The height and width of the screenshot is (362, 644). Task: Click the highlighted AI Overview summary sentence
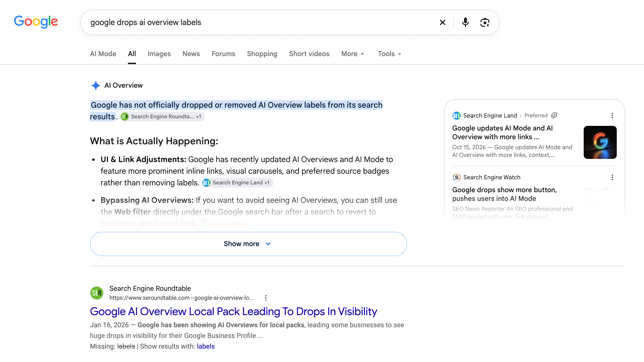click(236, 111)
